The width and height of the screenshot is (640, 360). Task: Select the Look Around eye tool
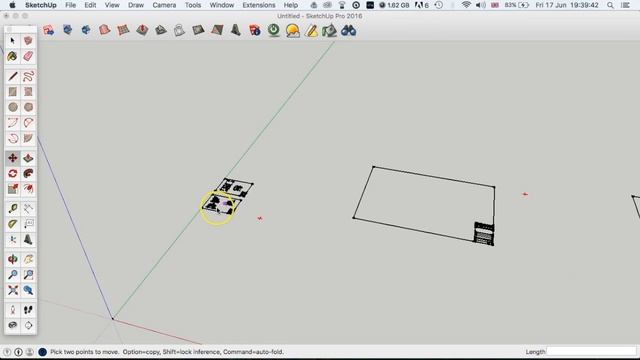13,325
